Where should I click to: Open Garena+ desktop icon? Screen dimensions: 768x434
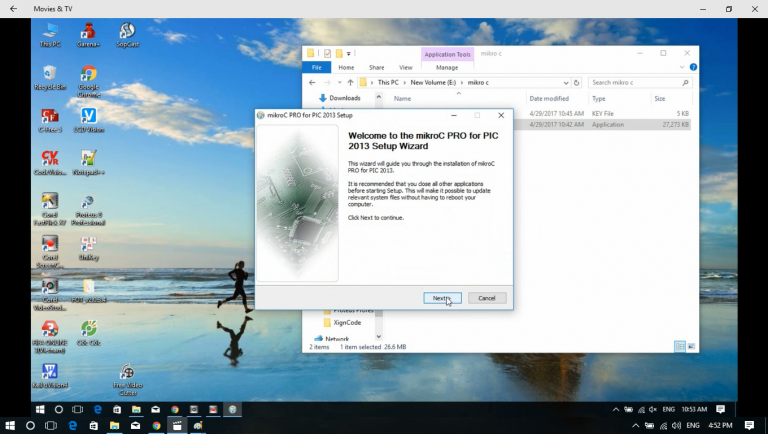[88, 35]
